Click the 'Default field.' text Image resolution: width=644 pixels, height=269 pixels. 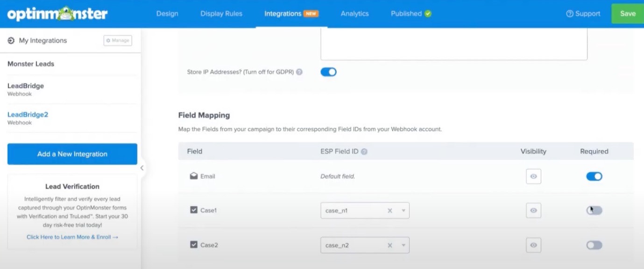point(338,176)
